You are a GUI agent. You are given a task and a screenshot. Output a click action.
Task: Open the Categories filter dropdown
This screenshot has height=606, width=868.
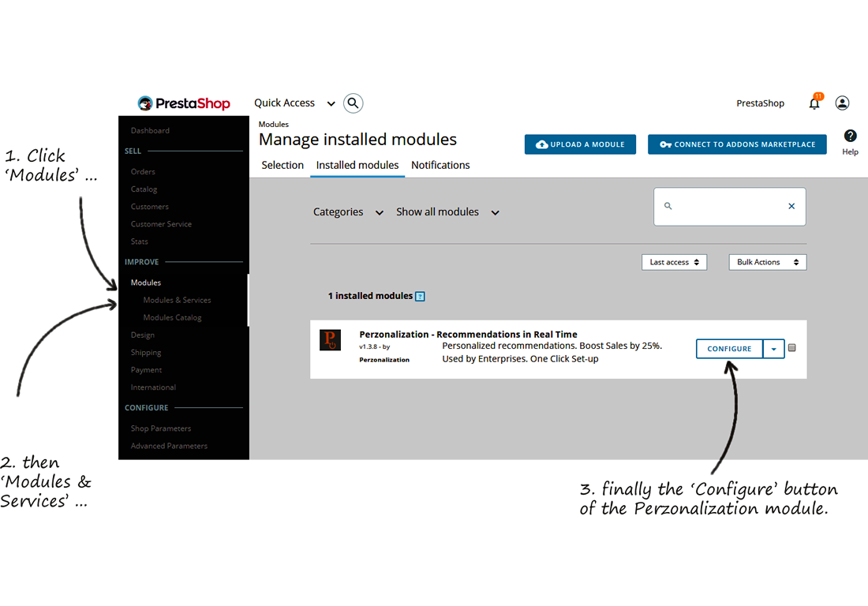348,212
